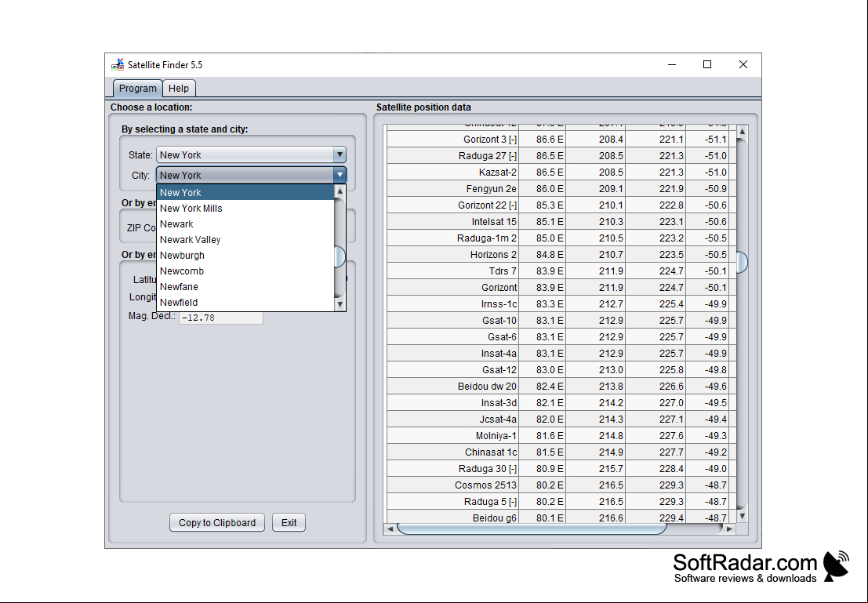Click the State dropdown arrow button
This screenshot has height=603, width=868.
(340, 155)
